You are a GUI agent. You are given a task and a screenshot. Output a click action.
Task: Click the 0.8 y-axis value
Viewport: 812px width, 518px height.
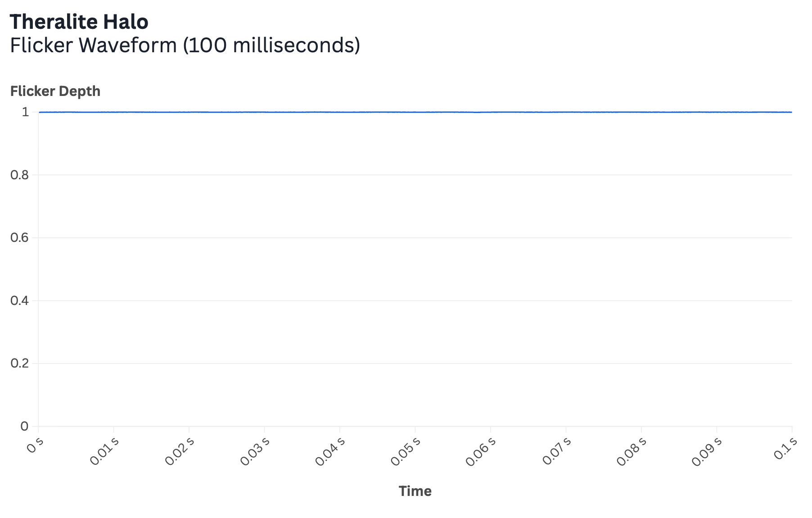[19, 175]
